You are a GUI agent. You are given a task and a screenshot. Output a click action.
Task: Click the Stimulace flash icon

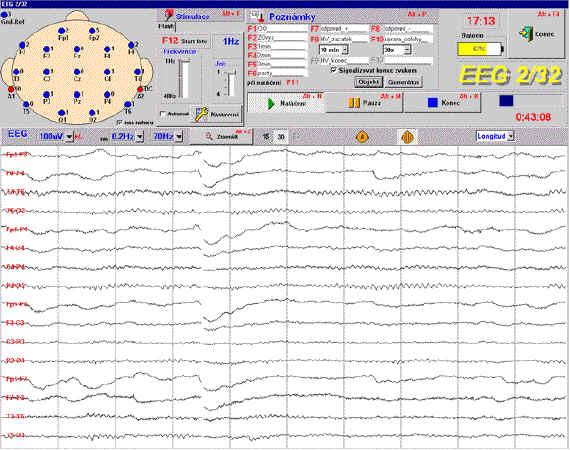(x=169, y=15)
